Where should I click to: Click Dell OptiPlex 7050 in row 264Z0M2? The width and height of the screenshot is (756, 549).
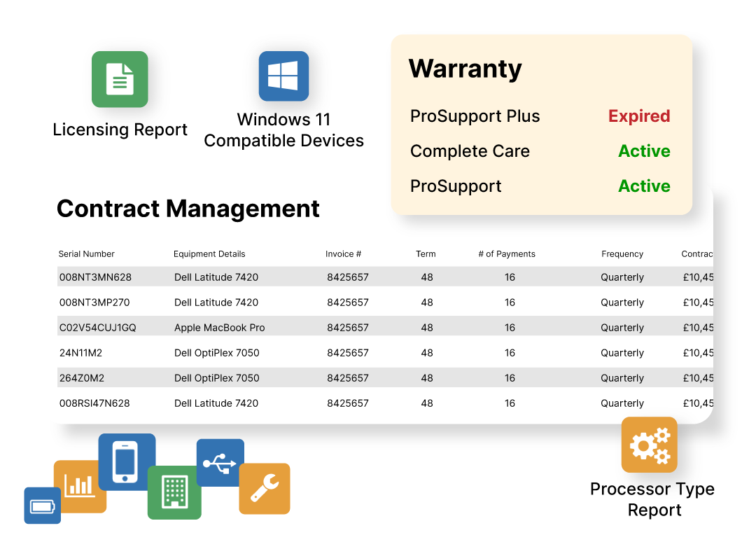[x=216, y=377]
